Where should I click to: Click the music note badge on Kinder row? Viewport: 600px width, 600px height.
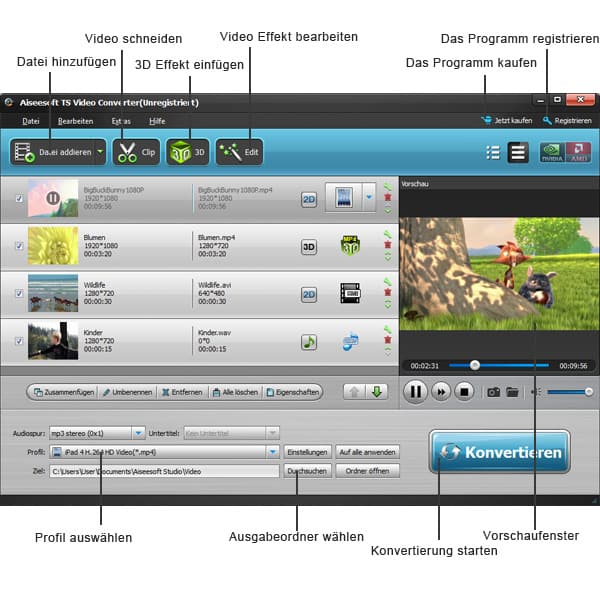click(309, 342)
